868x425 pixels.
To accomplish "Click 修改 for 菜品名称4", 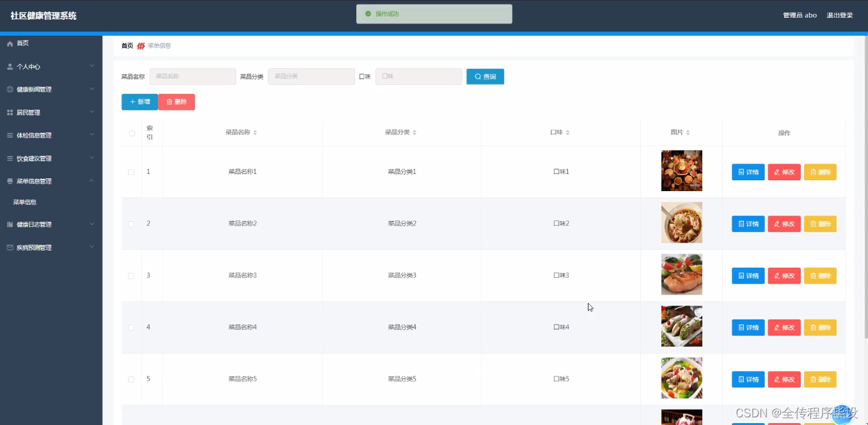I will coord(784,327).
